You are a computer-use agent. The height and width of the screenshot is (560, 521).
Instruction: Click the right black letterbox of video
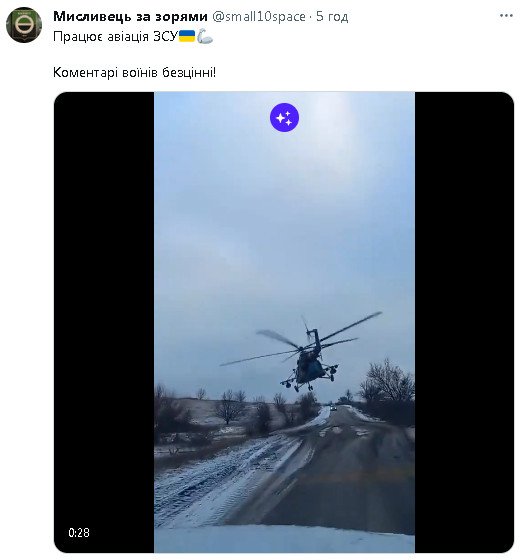click(464, 321)
